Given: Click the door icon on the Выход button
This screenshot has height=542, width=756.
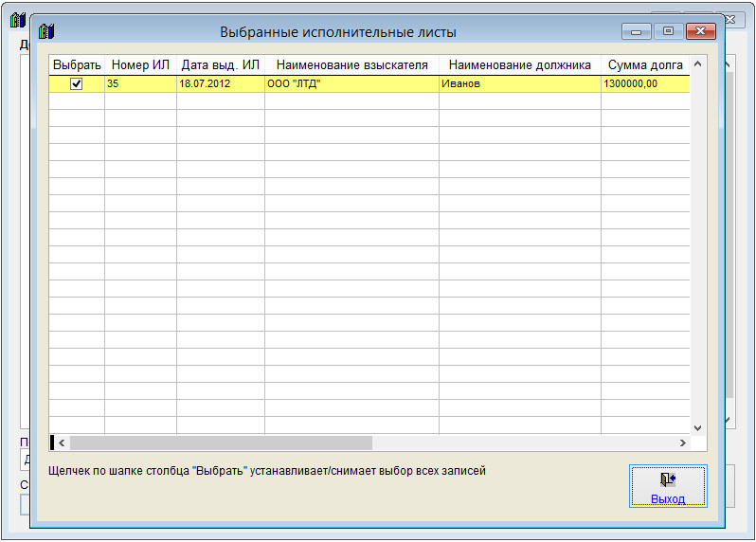Looking at the screenshot, I should (668, 479).
